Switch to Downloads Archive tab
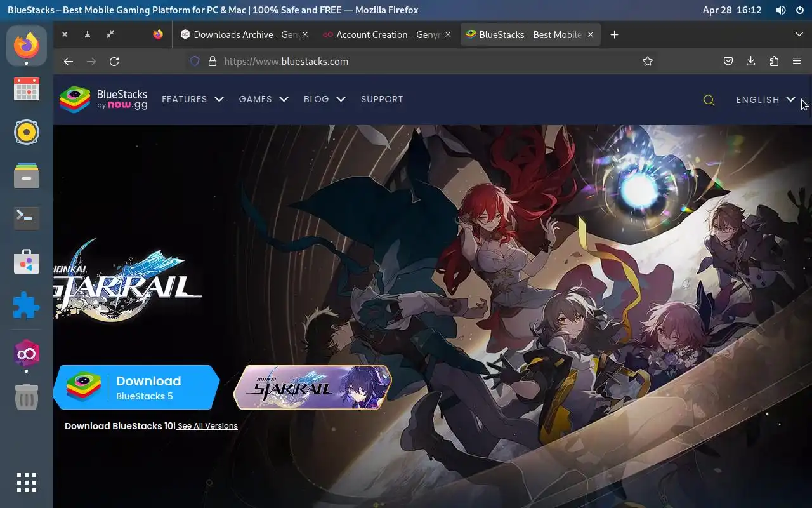The height and width of the screenshot is (508, 812). 244,35
